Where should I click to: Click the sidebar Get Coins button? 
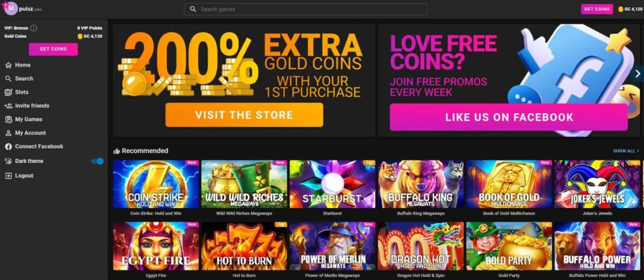tap(53, 49)
